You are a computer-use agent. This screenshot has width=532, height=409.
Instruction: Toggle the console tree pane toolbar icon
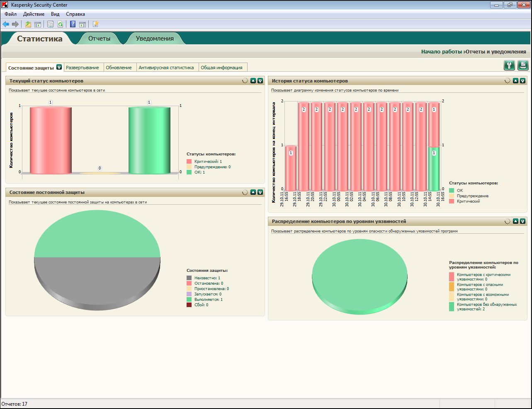click(x=38, y=24)
